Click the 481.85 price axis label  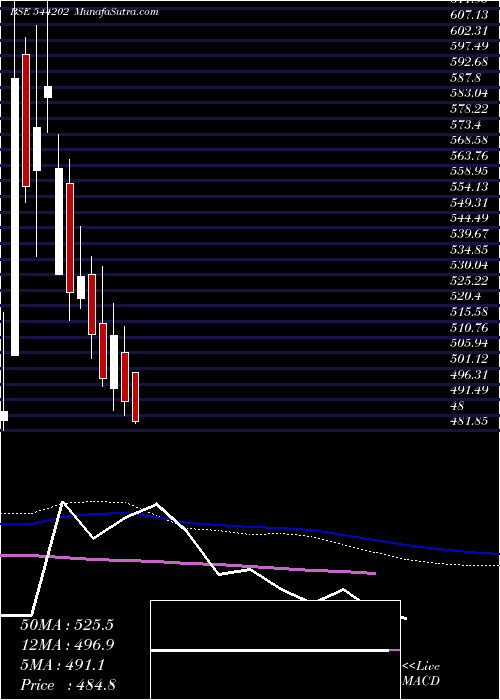tap(469, 421)
